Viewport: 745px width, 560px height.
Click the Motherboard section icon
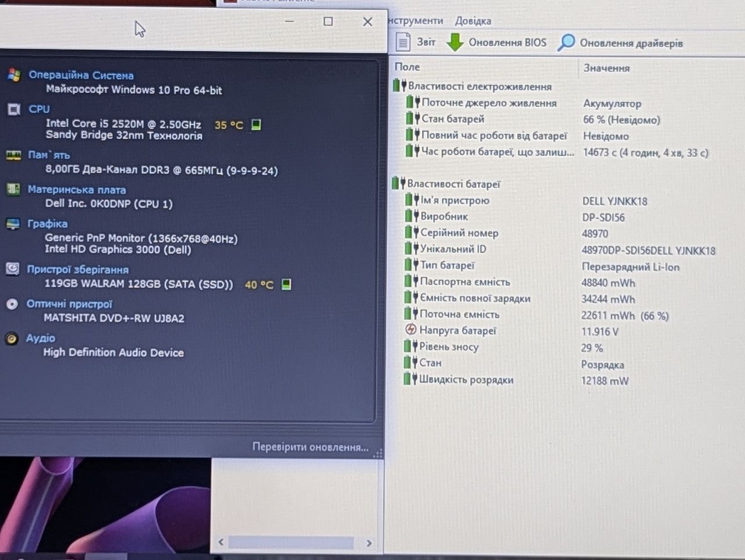point(13,190)
